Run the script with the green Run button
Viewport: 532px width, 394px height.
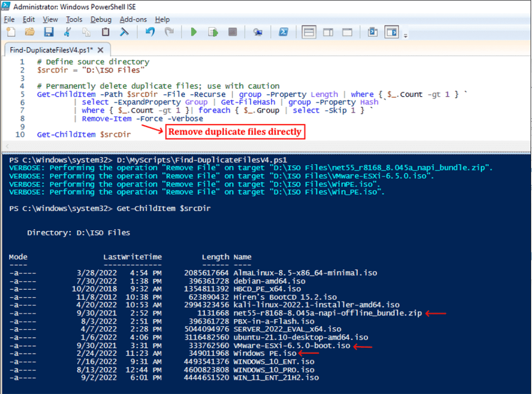tap(193, 32)
